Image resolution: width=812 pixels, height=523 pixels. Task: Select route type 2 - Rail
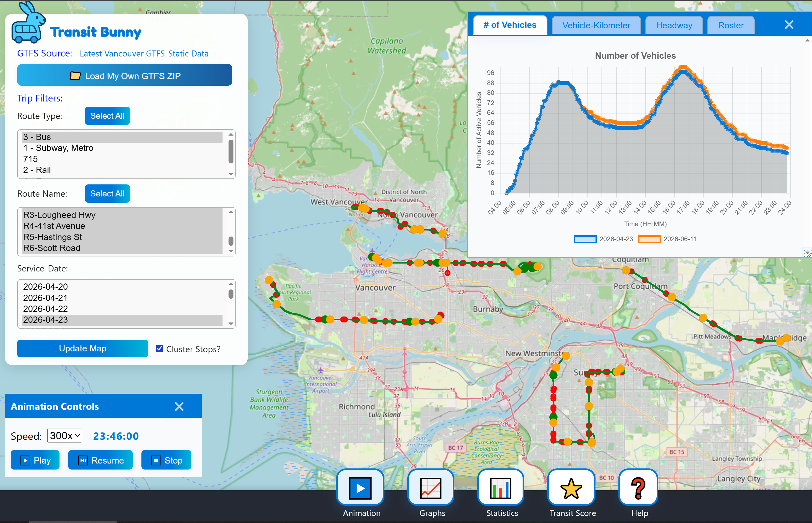[x=122, y=170]
